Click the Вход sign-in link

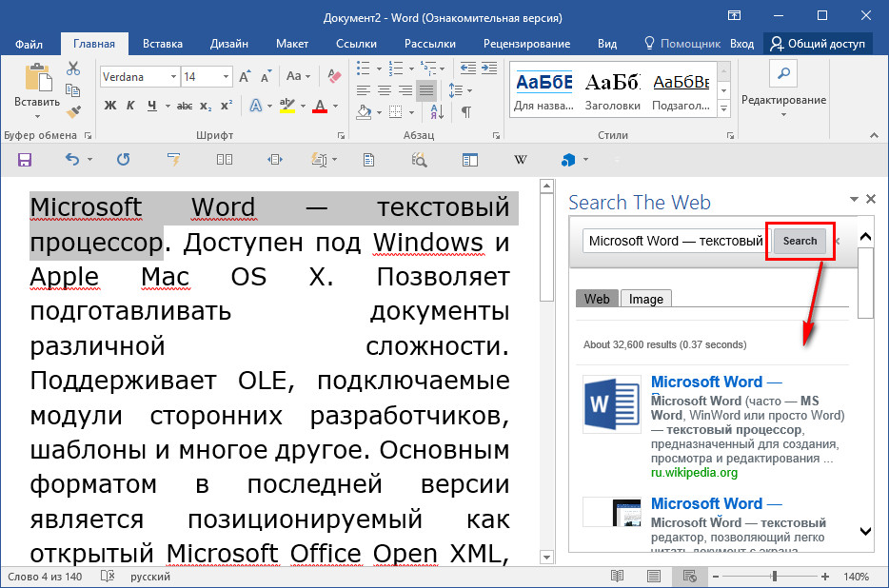click(741, 44)
